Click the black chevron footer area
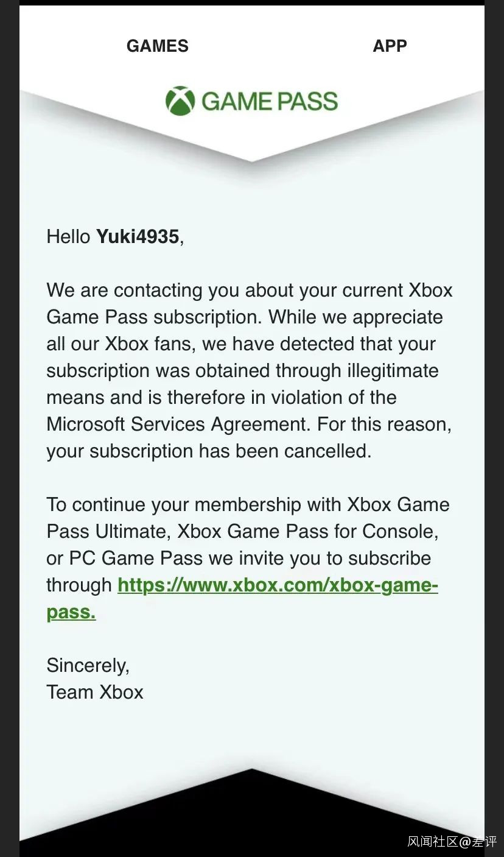The width and height of the screenshot is (504, 857). click(x=252, y=816)
